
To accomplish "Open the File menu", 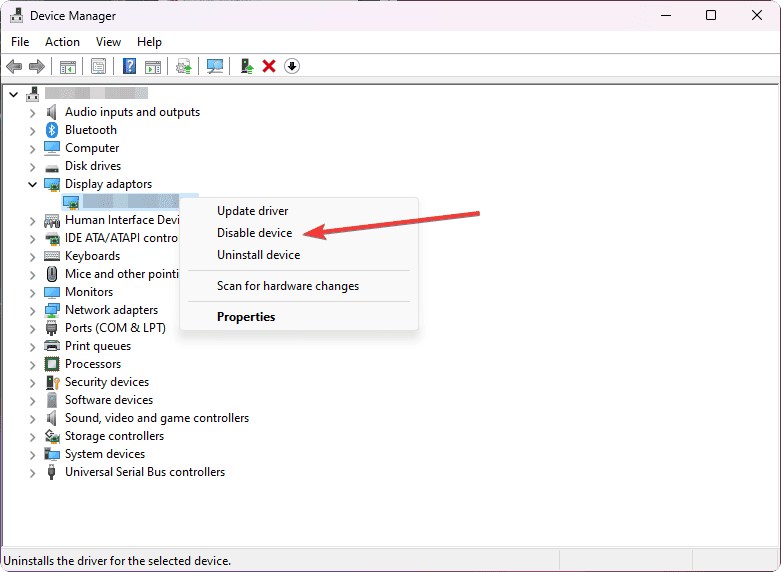I will [x=20, y=42].
